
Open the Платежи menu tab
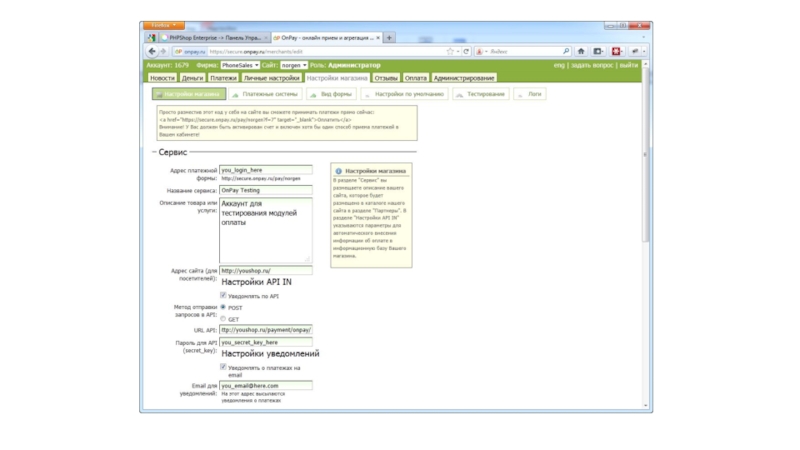(223, 78)
